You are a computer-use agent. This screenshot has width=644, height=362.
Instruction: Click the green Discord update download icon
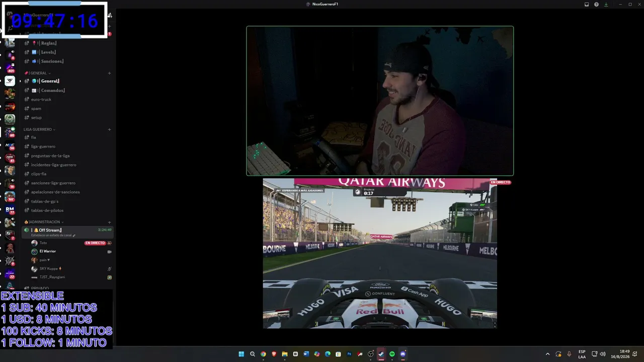[x=606, y=4]
